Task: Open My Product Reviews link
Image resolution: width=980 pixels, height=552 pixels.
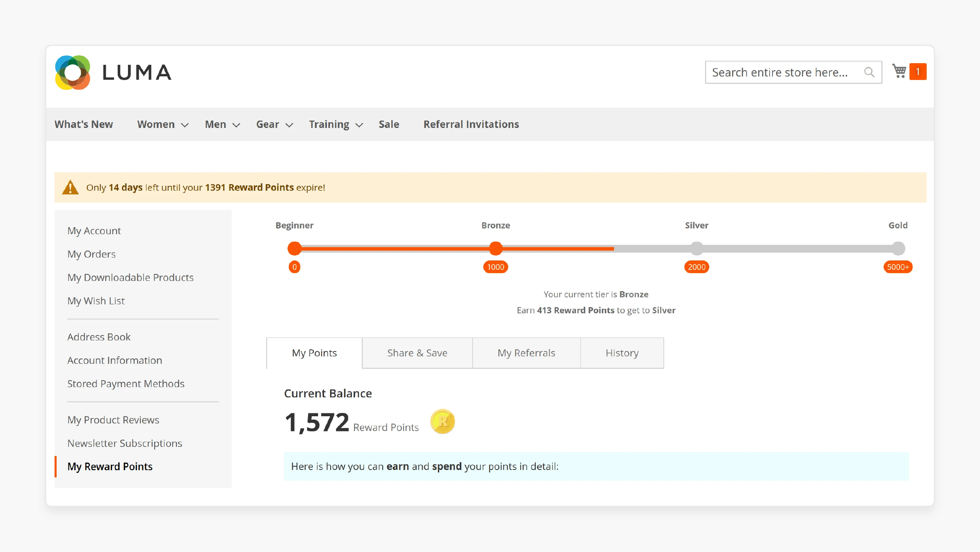Action: coord(113,420)
